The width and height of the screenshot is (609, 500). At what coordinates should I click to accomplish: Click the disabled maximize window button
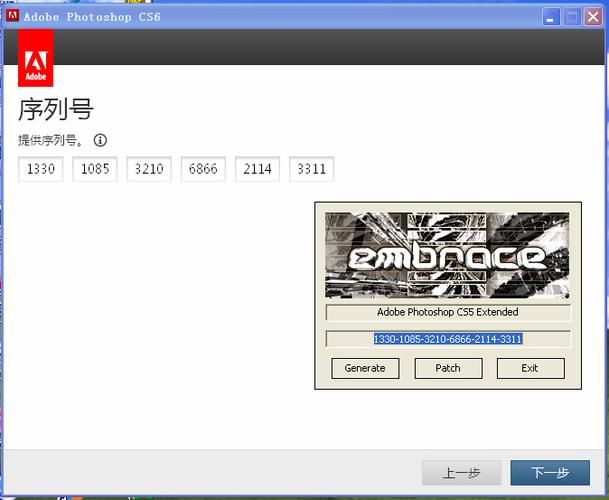(x=572, y=17)
